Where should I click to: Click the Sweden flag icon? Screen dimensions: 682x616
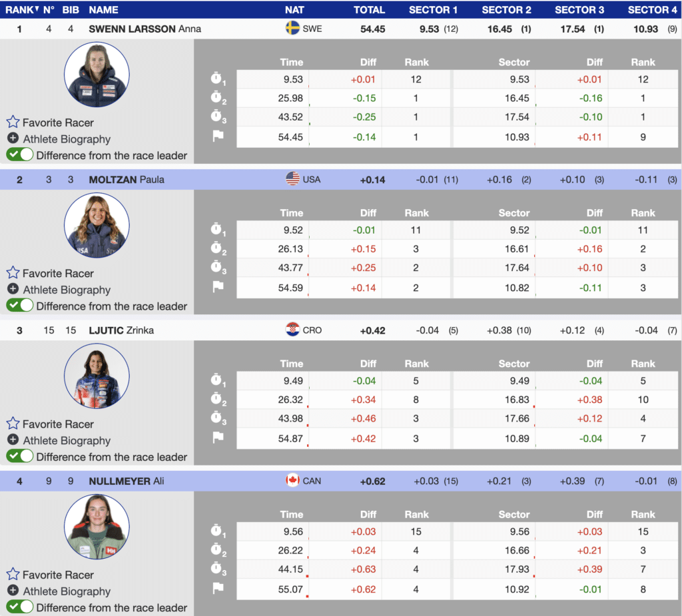[292, 29]
